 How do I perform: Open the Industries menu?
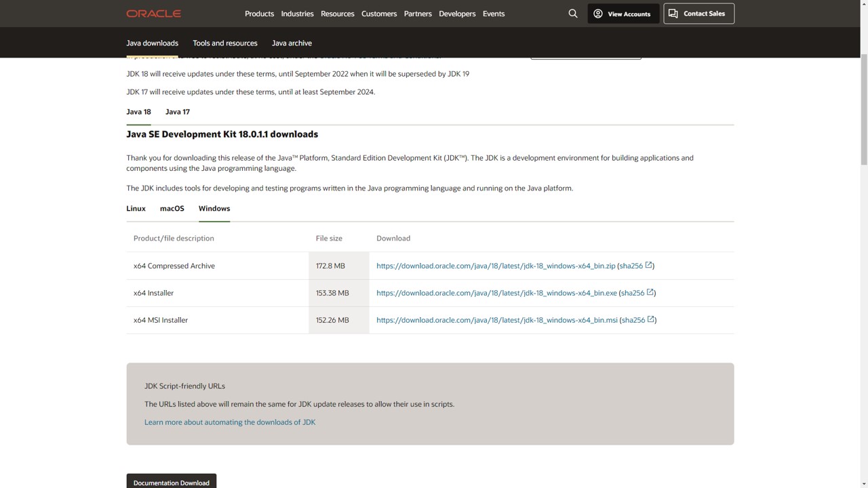pyautogui.click(x=297, y=14)
